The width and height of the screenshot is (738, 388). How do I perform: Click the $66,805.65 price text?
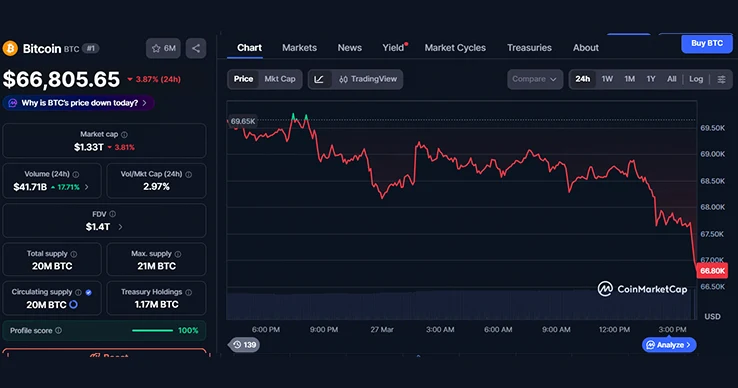[x=61, y=79]
